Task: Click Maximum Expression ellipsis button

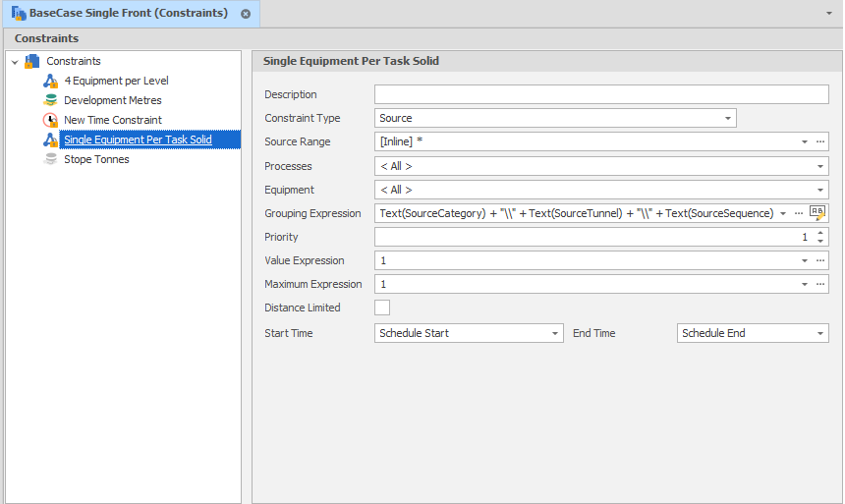Action: (820, 284)
